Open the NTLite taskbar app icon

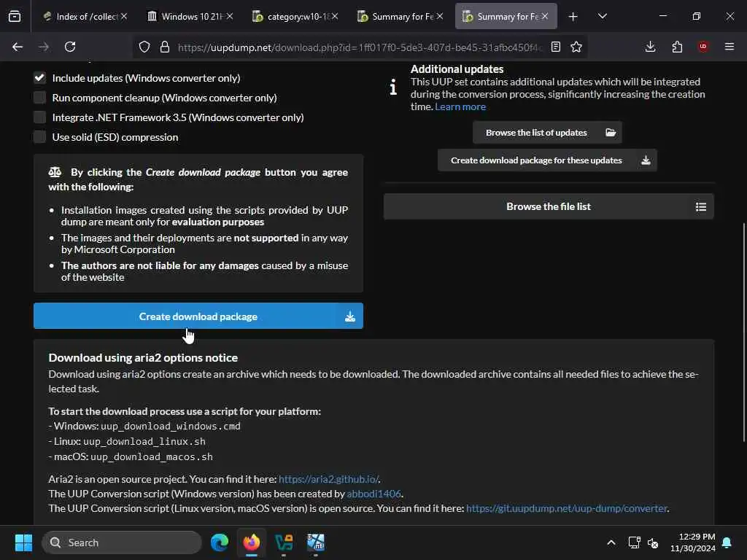point(316,542)
